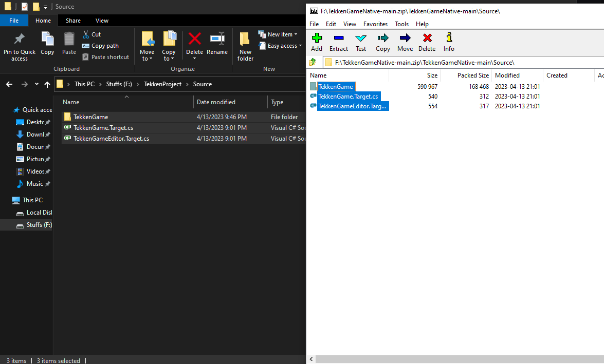Create a New folder in Explorer
604x364 pixels.
pos(245,47)
